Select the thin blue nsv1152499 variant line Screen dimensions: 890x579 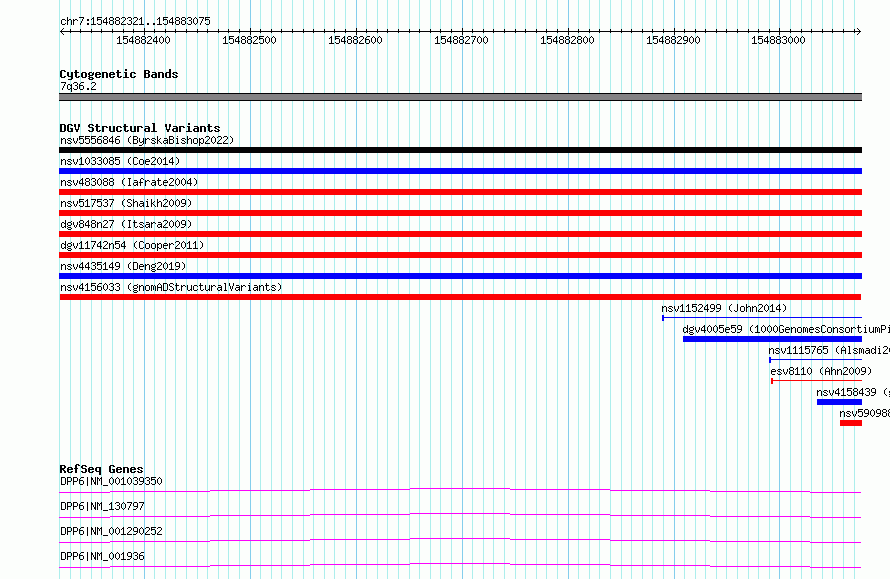[762, 318]
